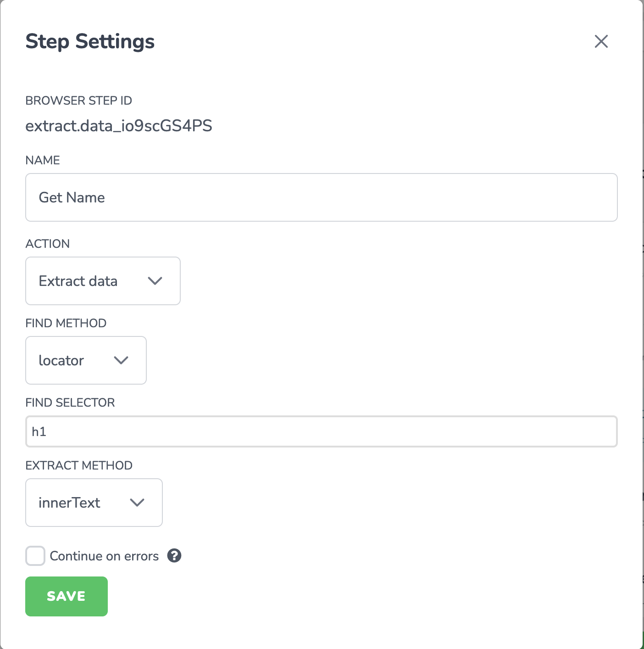
Task: Open the Extract Method innerText dropdown
Action: coord(94,503)
